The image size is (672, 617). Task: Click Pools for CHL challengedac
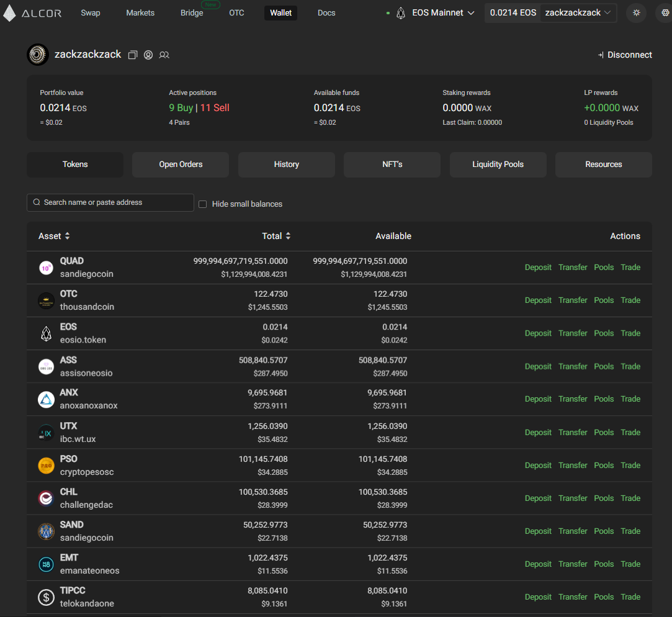[604, 498]
